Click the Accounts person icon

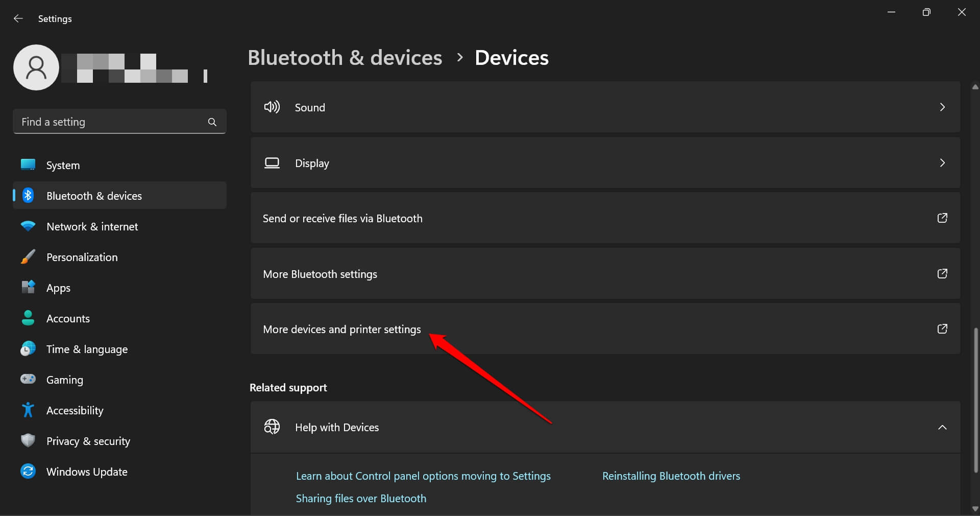coord(28,318)
